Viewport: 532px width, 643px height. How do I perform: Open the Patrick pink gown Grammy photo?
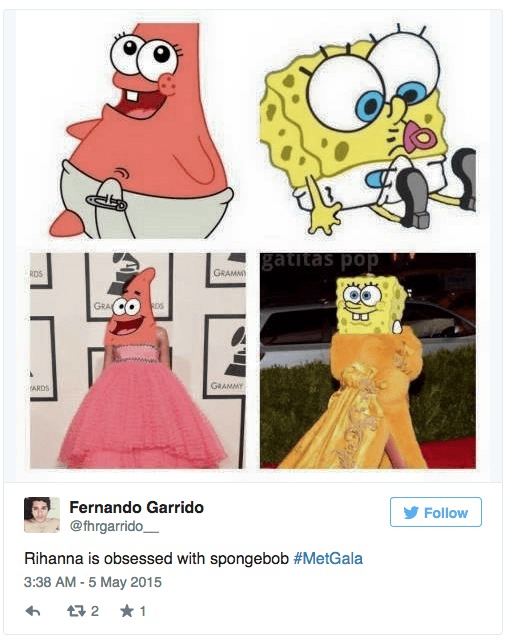pos(138,360)
